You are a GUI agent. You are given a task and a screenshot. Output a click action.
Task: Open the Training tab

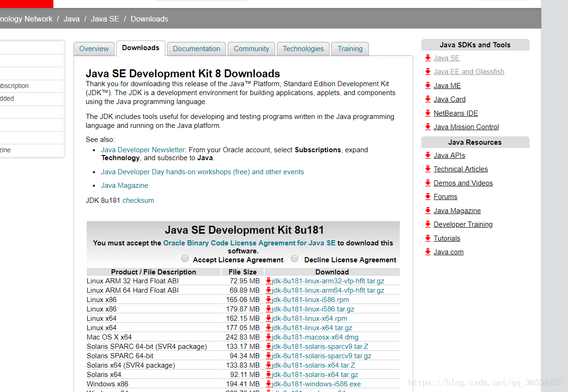350,49
